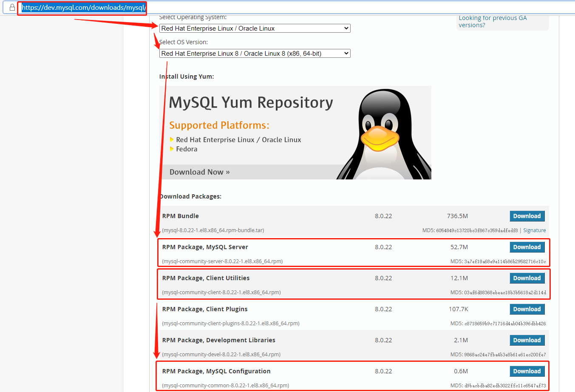575x392 pixels.
Task: Download the Client Plugins RPM package
Action: (527, 309)
